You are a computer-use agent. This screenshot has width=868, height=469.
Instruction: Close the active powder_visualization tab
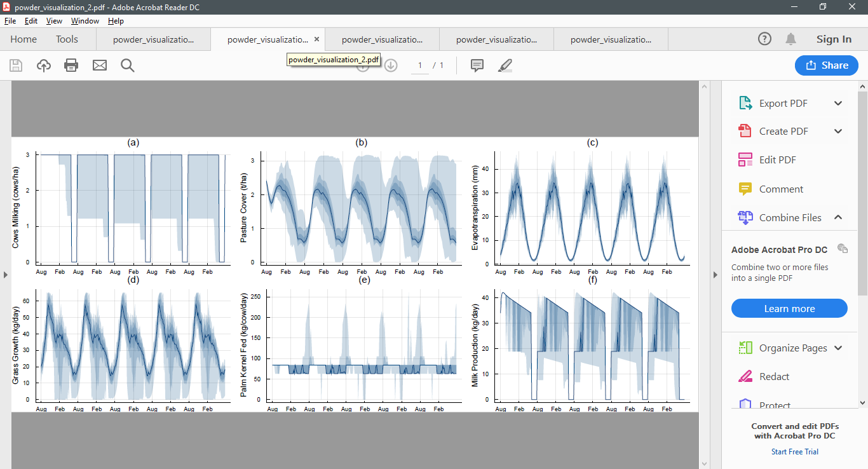coord(317,39)
